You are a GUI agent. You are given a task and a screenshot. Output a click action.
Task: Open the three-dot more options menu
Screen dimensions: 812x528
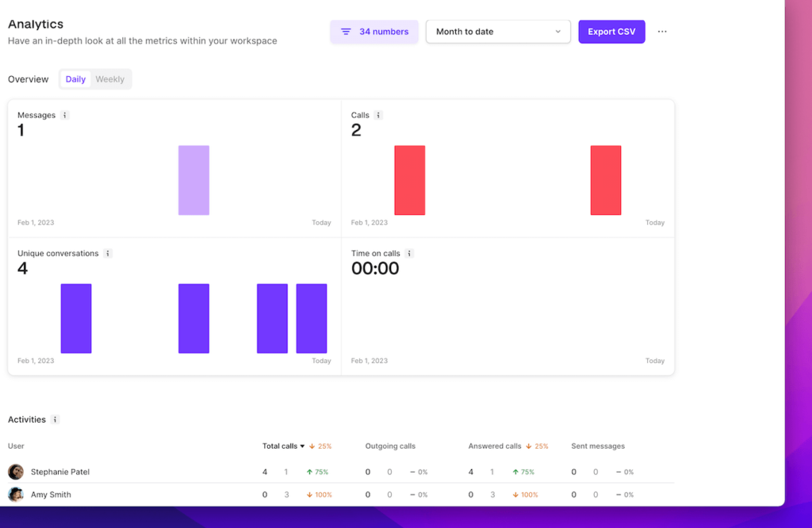(x=662, y=32)
